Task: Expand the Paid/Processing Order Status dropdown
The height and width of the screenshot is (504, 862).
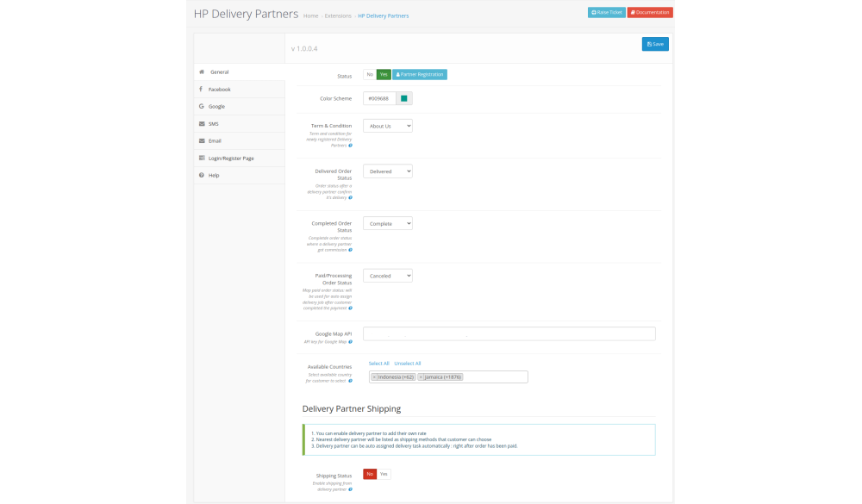Action: pyautogui.click(x=387, y=276)
